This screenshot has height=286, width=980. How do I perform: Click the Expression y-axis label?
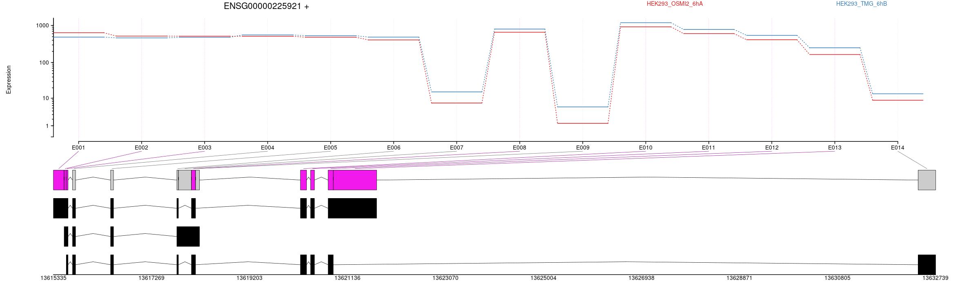tap(9, 80)
